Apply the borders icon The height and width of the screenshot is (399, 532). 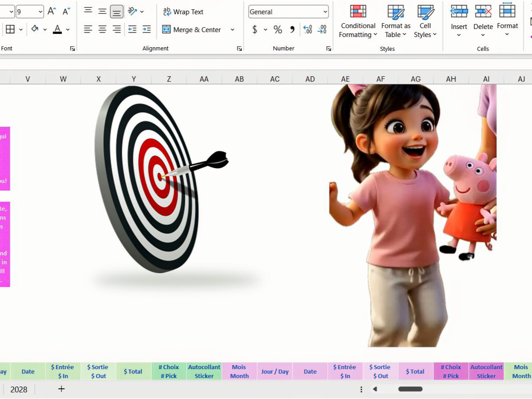click(x=10, y=29)
